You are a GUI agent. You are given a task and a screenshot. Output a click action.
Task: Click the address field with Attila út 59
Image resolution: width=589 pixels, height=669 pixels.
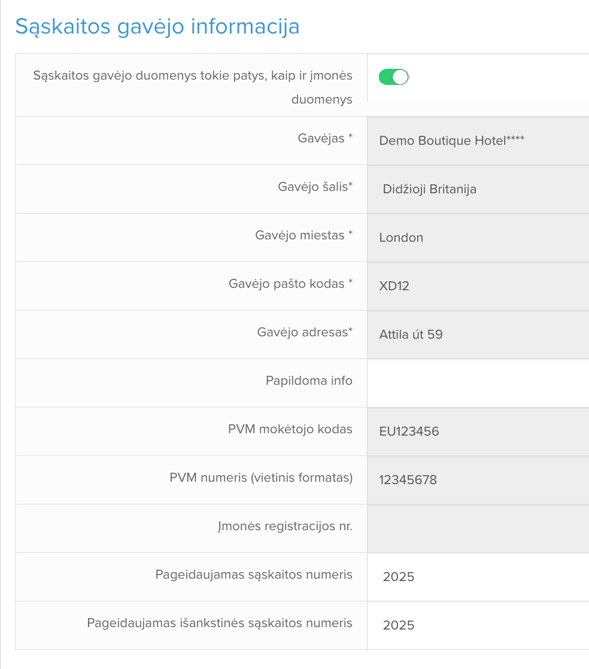478,334
